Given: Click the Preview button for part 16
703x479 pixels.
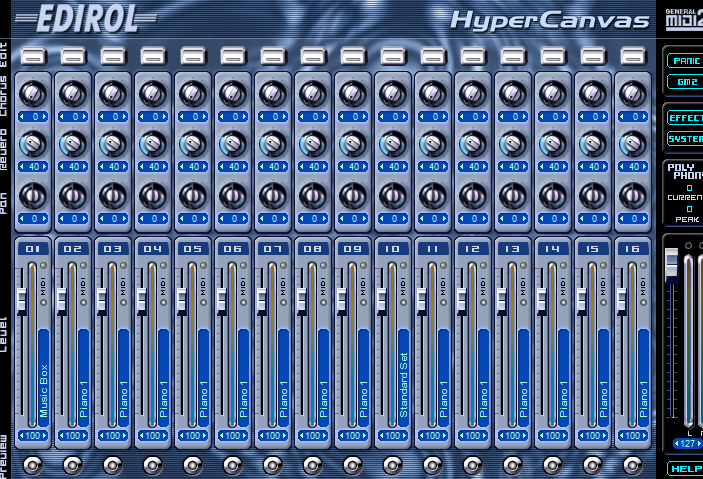Looking at the screenshot, I should 632,465.
